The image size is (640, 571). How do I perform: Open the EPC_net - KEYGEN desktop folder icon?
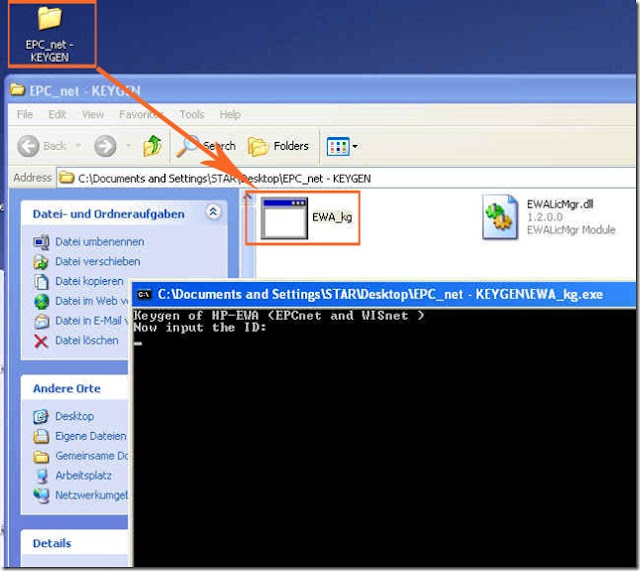50,33
